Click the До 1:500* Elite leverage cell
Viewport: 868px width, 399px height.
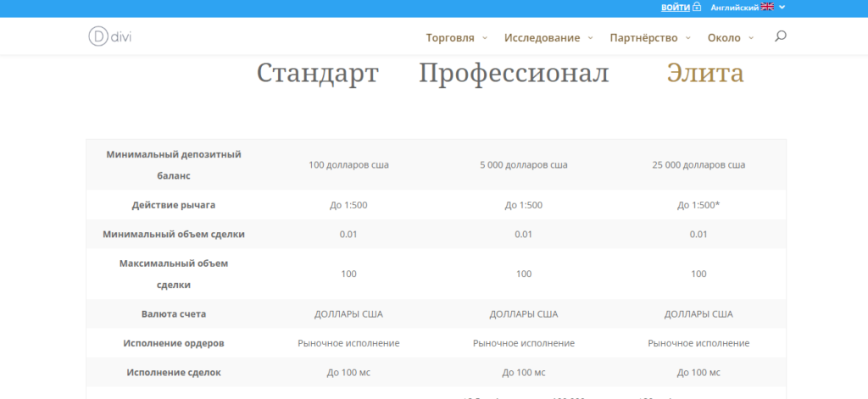coord(698,205)
